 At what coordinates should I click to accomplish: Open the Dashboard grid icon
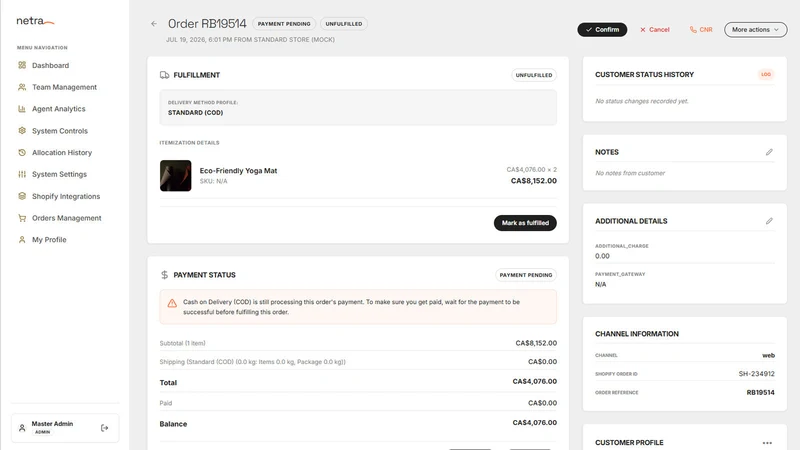[22, 65]
